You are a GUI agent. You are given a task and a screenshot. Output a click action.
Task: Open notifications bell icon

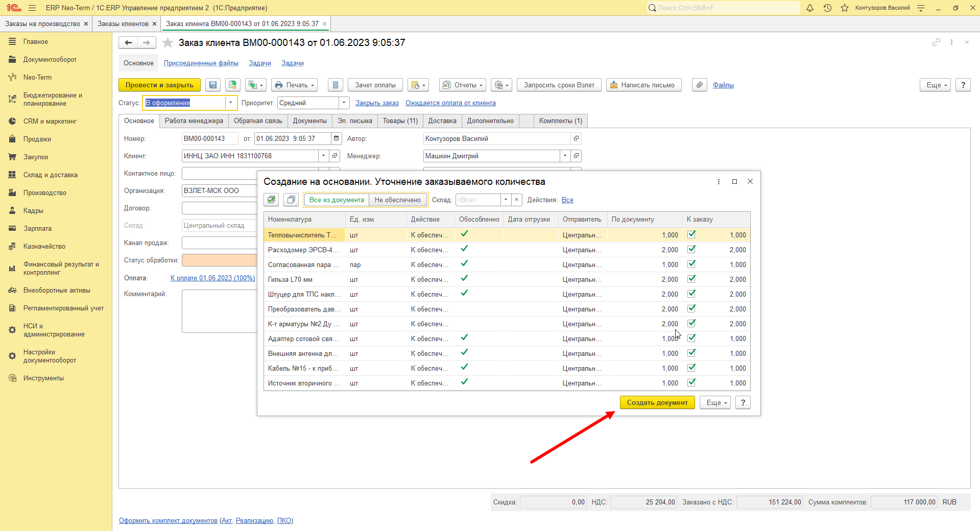coord(810,8)
